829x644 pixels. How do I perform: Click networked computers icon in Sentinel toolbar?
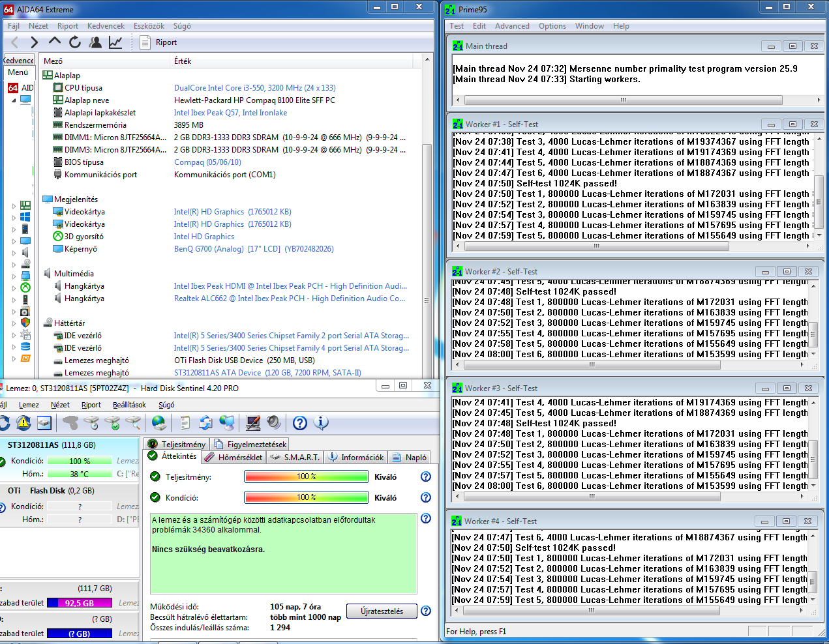click(227, 423)
